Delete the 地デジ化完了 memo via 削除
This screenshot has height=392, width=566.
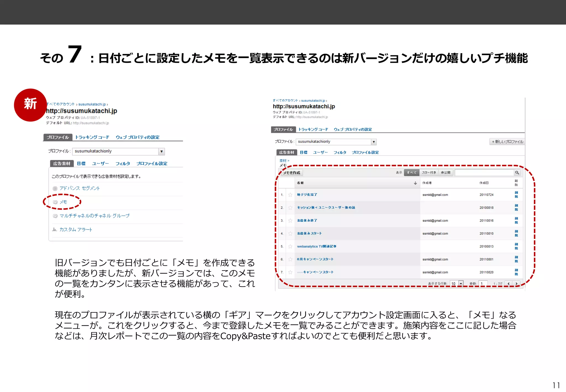516,195
